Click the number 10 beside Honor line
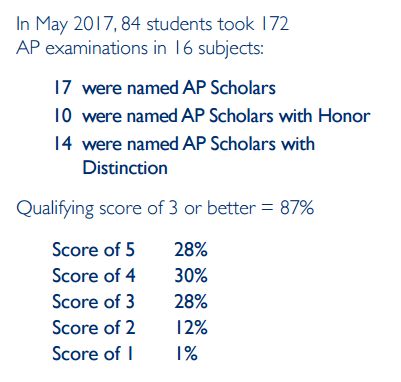 coord(63,116)
